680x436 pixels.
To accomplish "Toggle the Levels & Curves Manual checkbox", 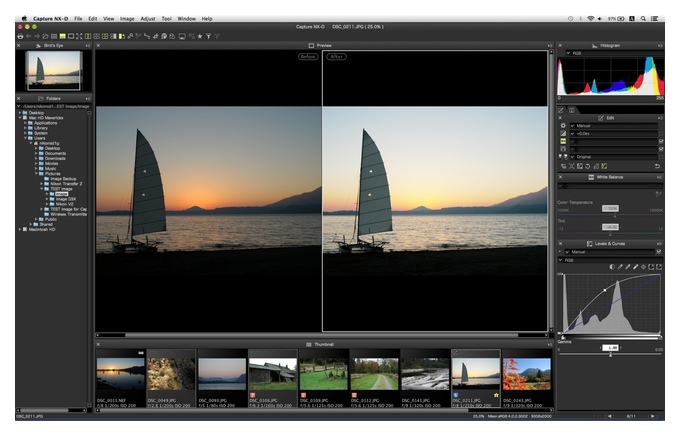I will coord(659,252).
